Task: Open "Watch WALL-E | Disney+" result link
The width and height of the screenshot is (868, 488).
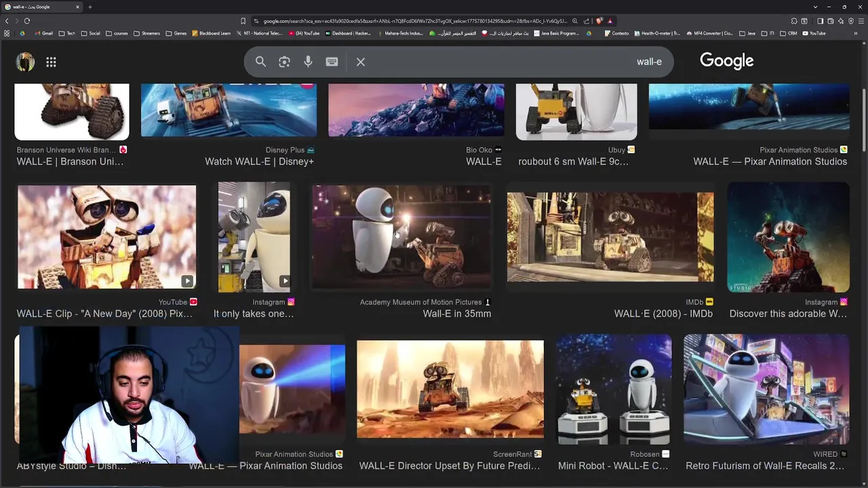Action: coord(260,161)
